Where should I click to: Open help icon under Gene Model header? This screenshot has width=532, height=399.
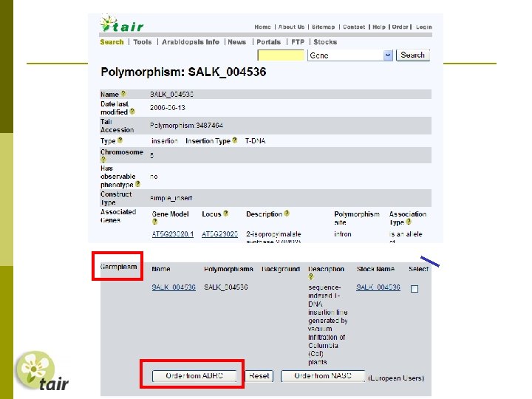click(x=154, y=222)
